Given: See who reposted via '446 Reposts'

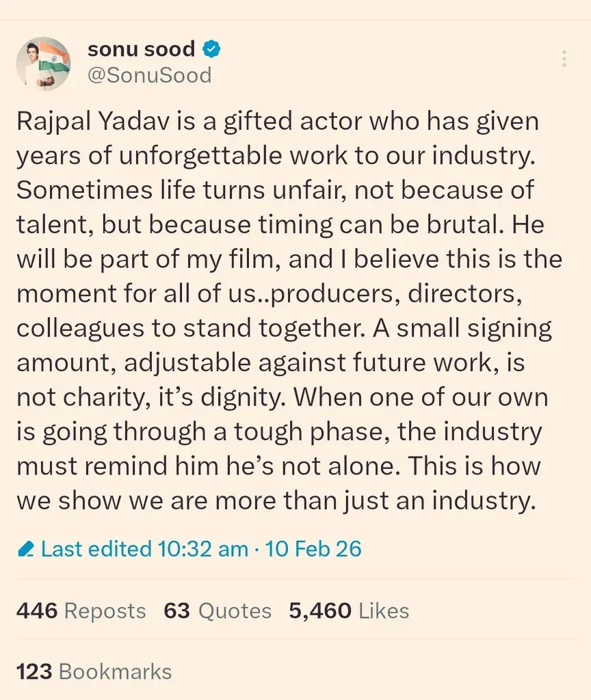Looking at the screenshot, I should click(82, 611).
